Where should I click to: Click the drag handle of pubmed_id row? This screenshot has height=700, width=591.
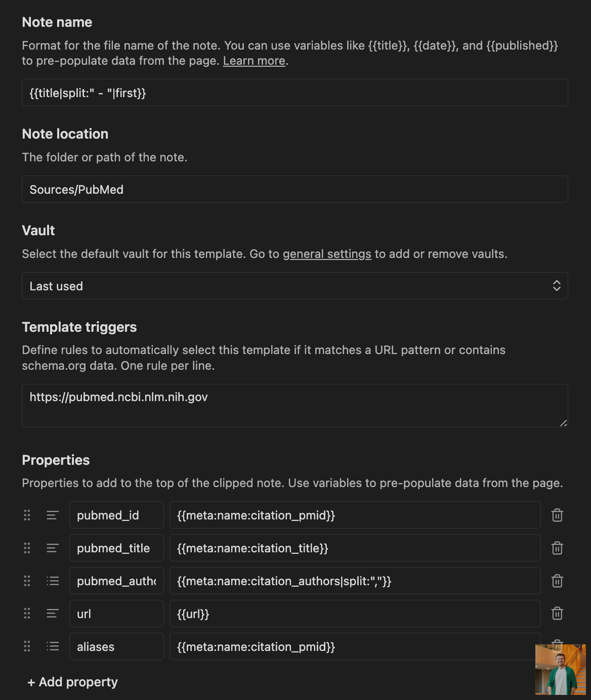tap(27, 515)
